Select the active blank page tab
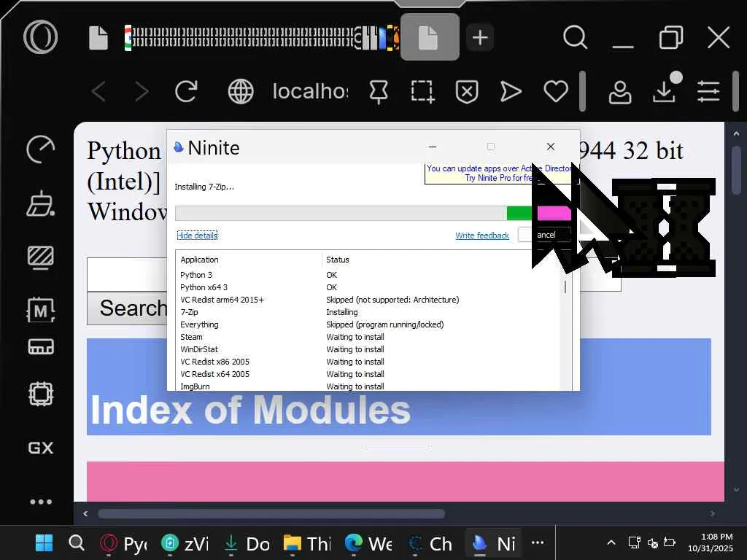The image size is (747, 560). click(x=430, y=37)
